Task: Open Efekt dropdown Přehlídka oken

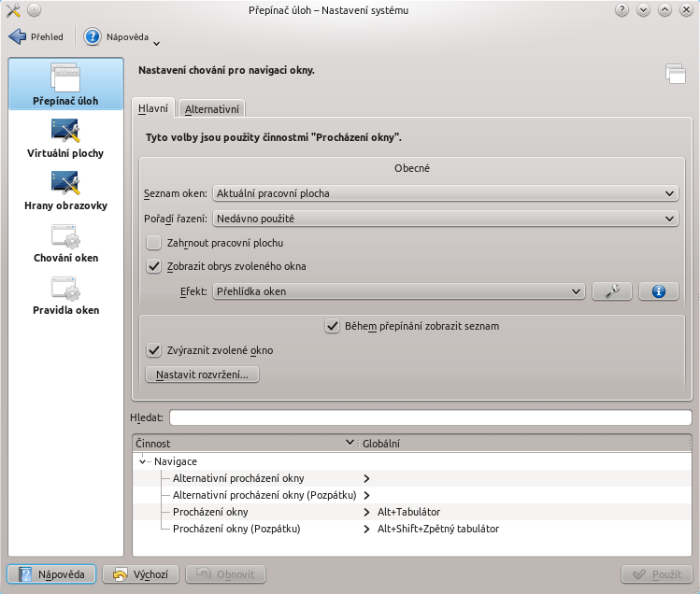Action: point(399,291)
